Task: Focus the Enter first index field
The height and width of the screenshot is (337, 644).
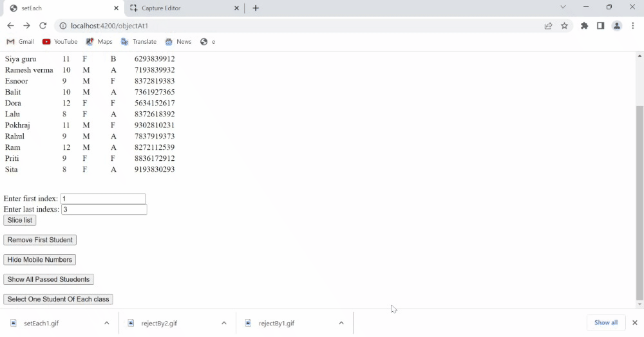Action: [103, 199]
